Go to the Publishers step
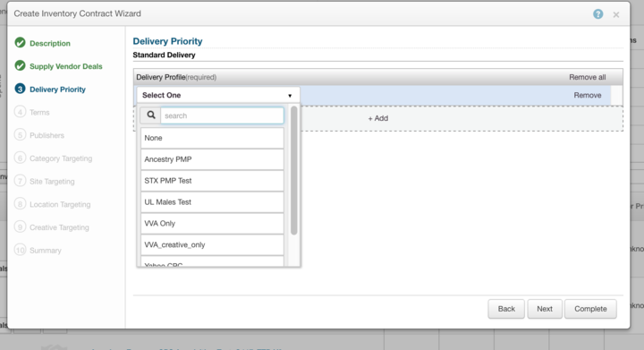Screen dimensions: 644x350 coord(47,135)
